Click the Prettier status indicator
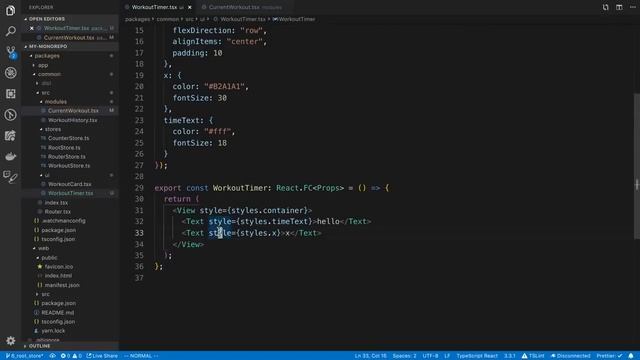The image size is (640, 360). coord(609,356)
